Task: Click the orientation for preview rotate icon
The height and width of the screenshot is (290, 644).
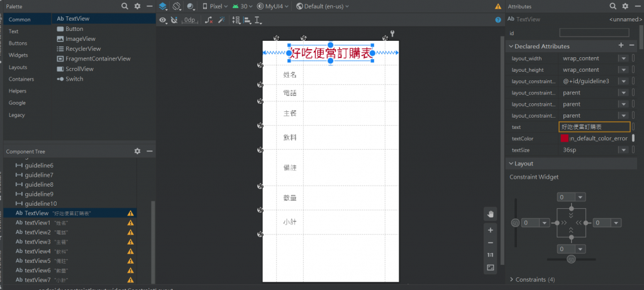Action: [177, 6]
